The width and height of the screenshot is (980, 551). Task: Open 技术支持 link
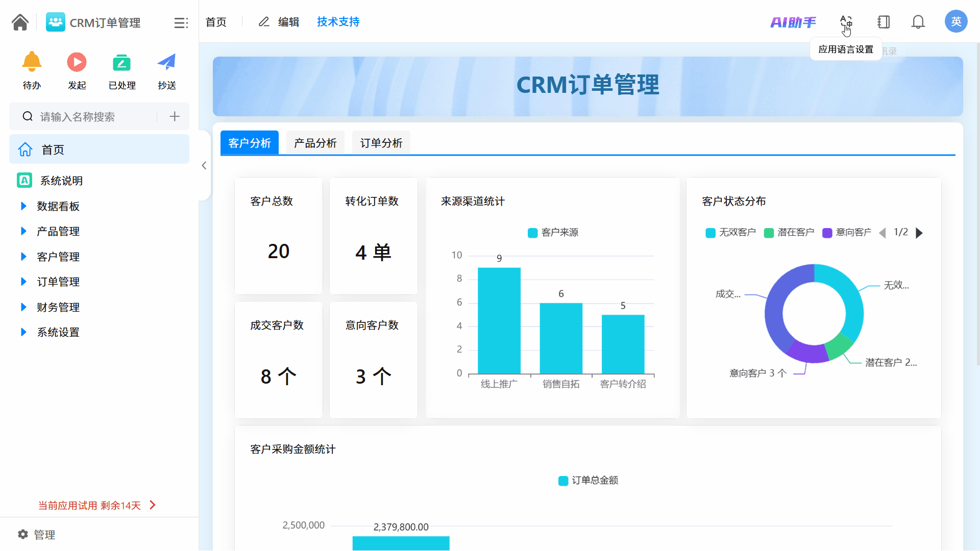click(x=338, y=22)
